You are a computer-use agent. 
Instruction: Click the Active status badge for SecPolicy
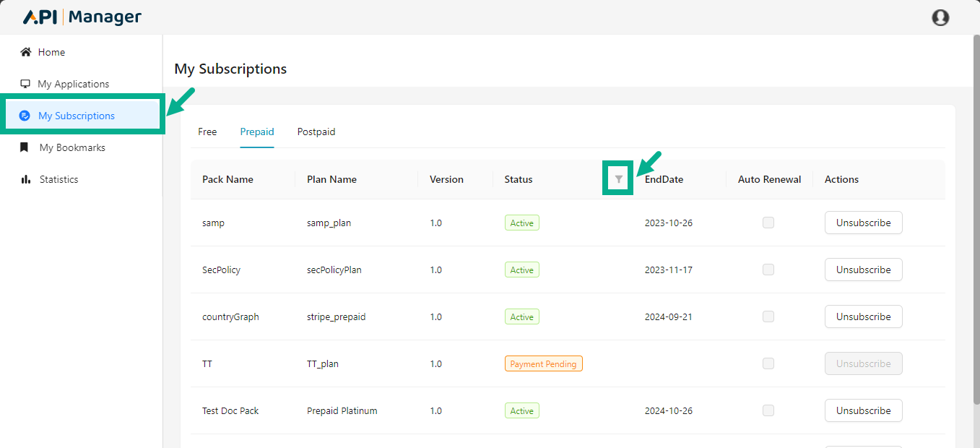[521, 269]
